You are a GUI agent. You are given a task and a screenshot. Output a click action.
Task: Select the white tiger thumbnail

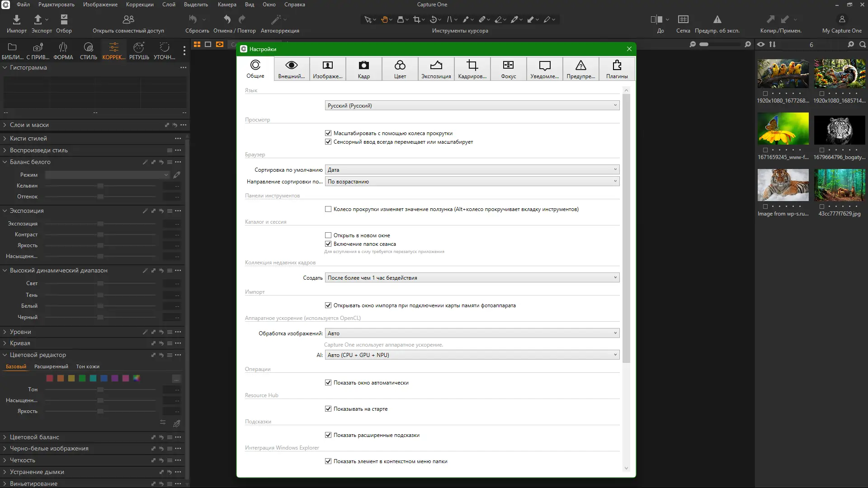[x=839, y=130]
